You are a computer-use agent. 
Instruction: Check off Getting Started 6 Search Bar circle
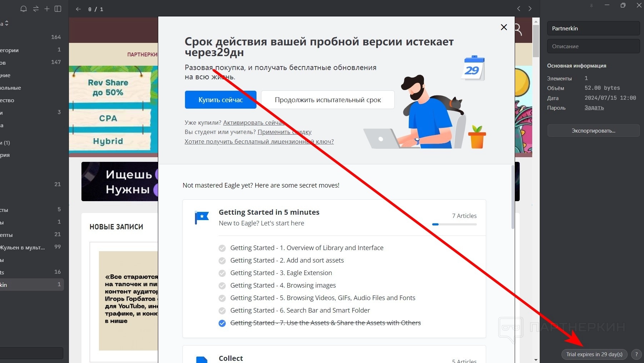tap(222, 311)
